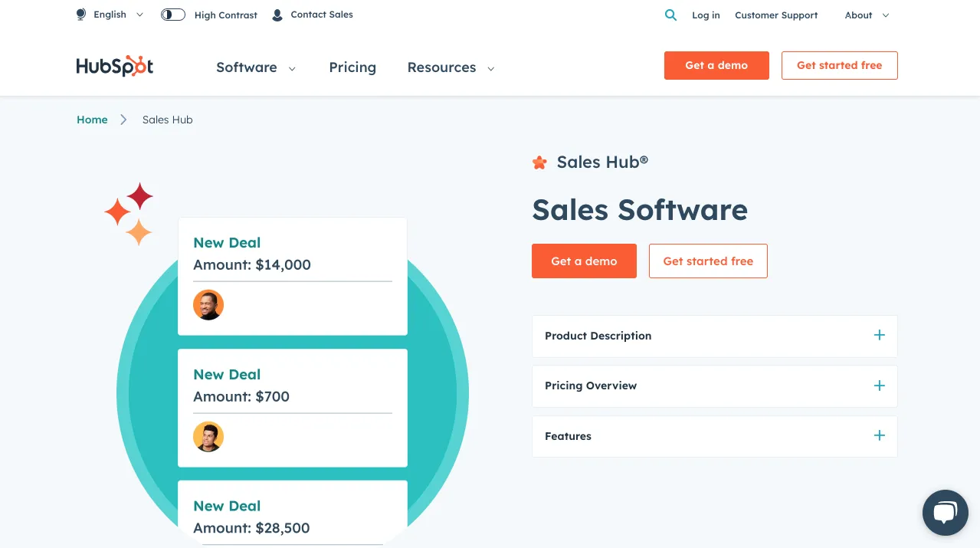Viewport: 980px width, 548px height.
Task: Click Log in
Action: click(x=706, y=15)
